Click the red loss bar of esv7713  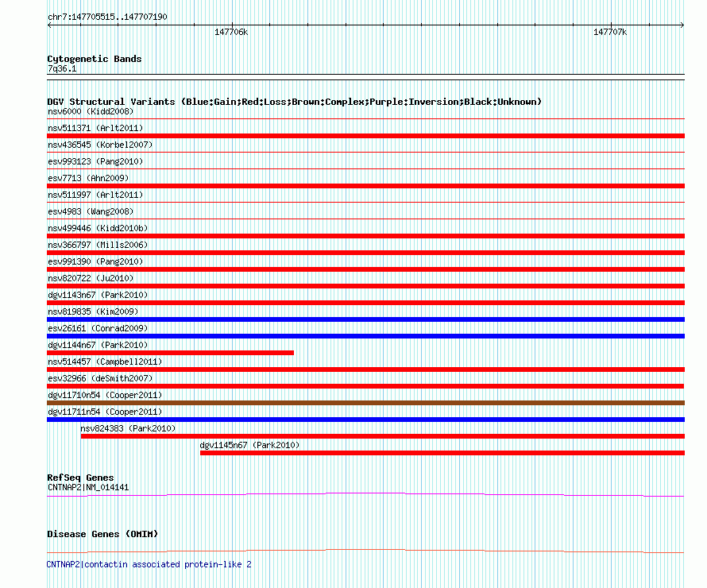pos(365,186)
